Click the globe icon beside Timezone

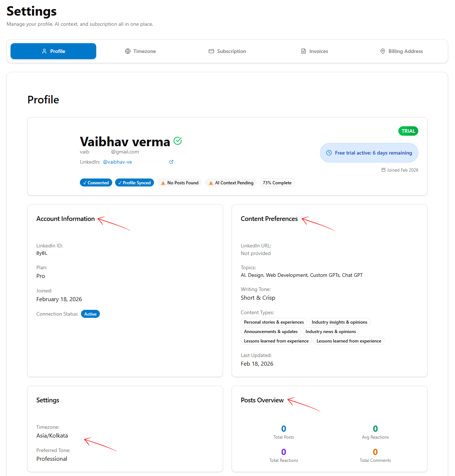point(127,51)
